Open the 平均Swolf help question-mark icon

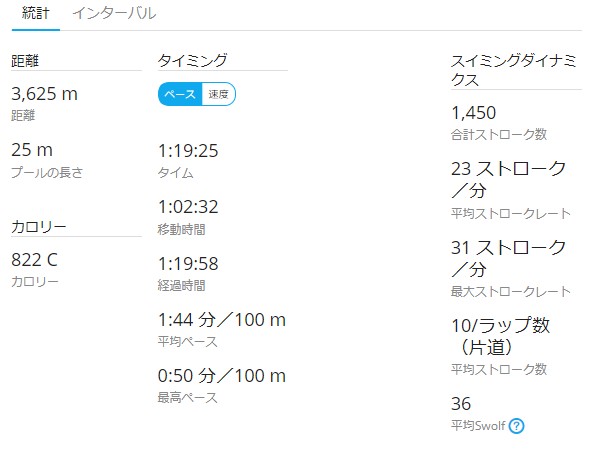tap(516, 426)
